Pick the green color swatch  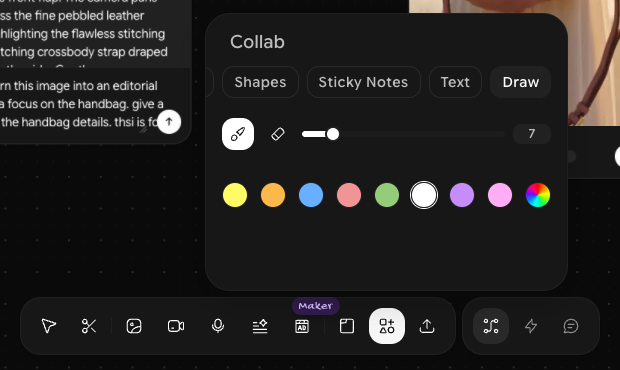click(x=387, y=195)
